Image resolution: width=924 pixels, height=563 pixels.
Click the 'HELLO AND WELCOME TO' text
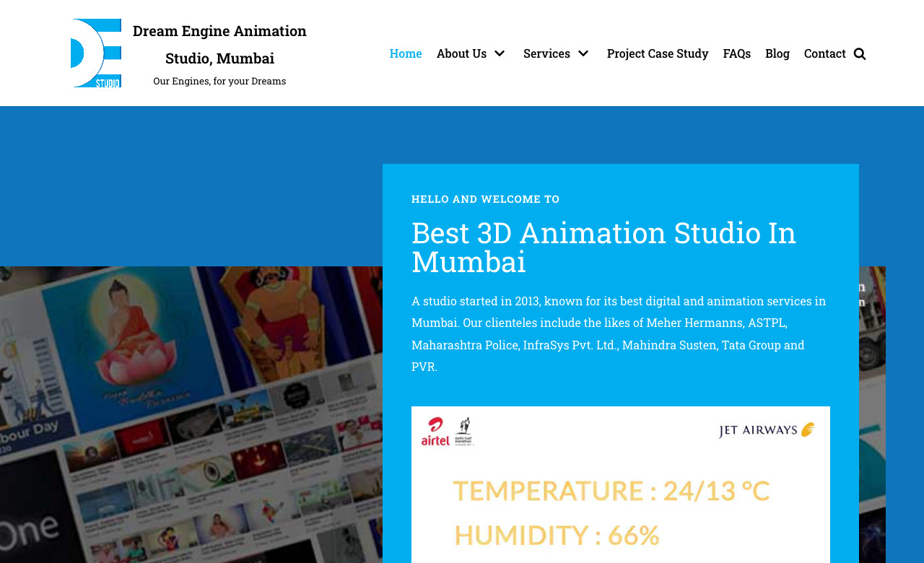[486, 198]
